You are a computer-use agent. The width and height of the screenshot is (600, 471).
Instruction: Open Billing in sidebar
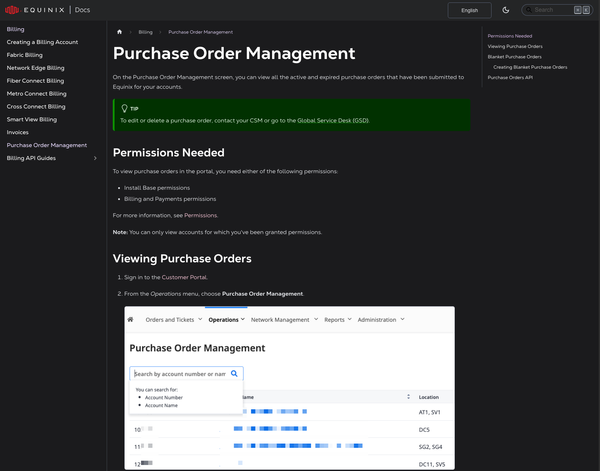pos(15,29)
